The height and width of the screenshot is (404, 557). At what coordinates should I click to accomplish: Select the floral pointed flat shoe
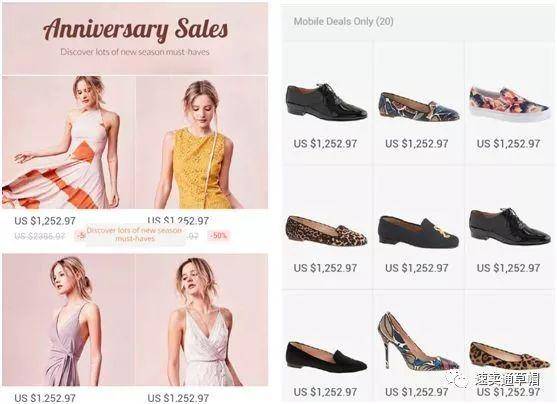[x=418, y=107]
